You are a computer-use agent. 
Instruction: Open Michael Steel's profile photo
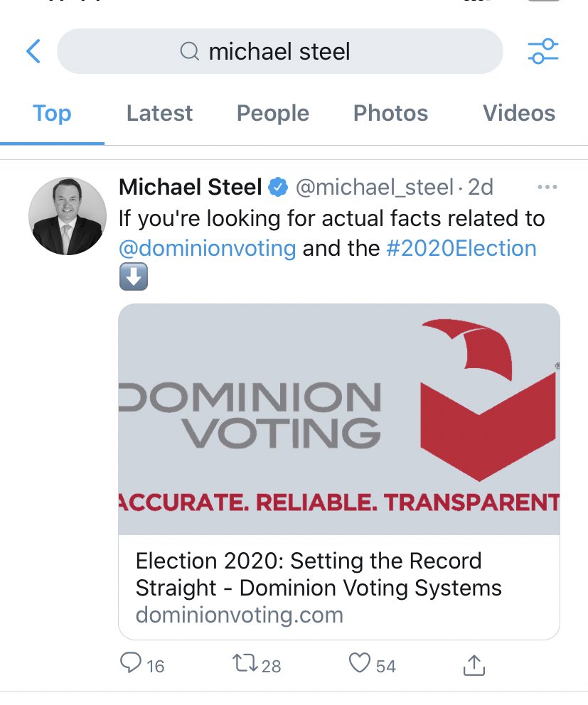(x=68, y=216)
